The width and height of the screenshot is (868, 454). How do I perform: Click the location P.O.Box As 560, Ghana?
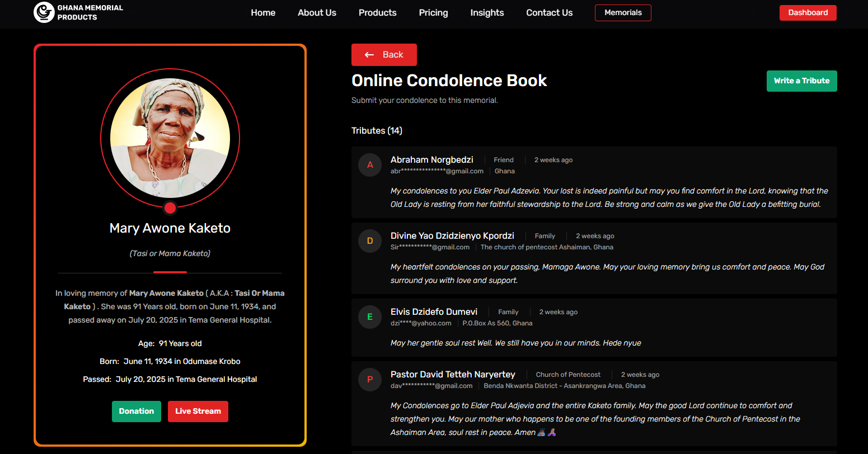[x=498, y=323]
